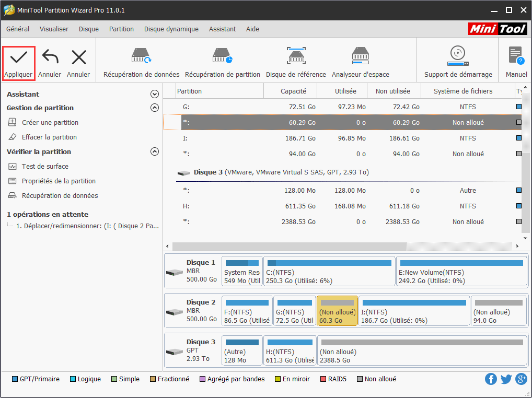Select G:(NTFS) block on Disque 2
The height and width of the screenshot is (398, 532).
[295, 311]
